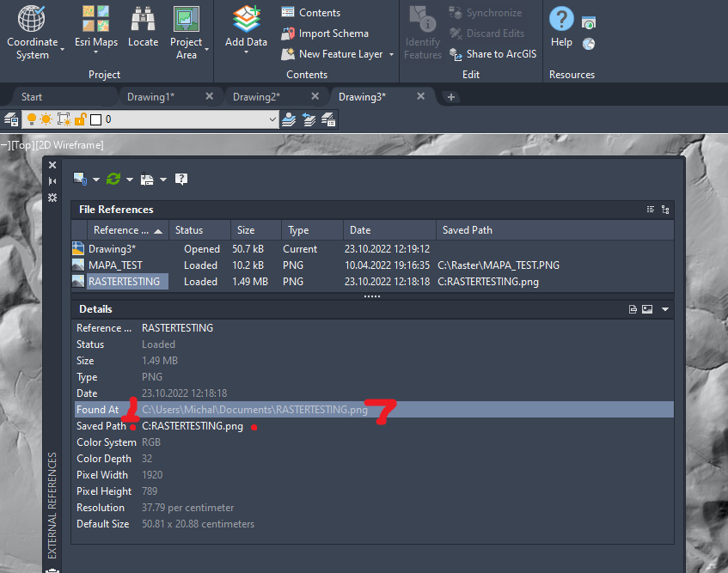The width and height of the screenshot is (728, 573).
Task: Show preview image in Details pane
Action: click(646, 308)
